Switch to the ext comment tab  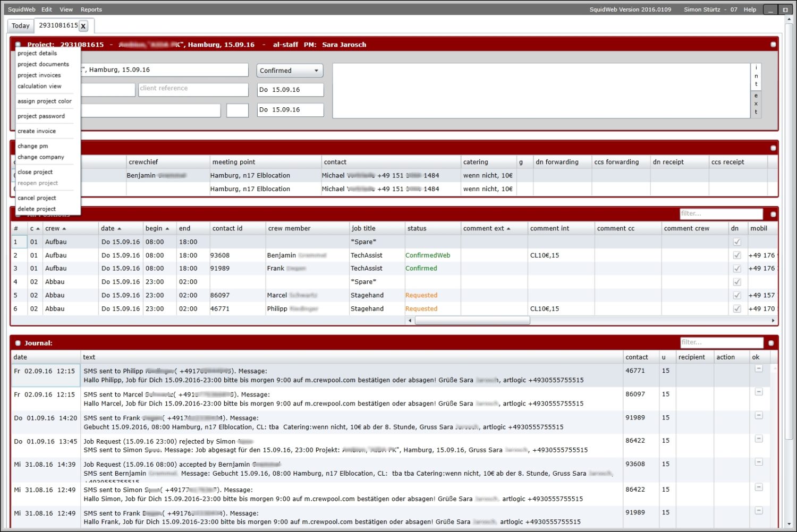(x=756, y=104)
